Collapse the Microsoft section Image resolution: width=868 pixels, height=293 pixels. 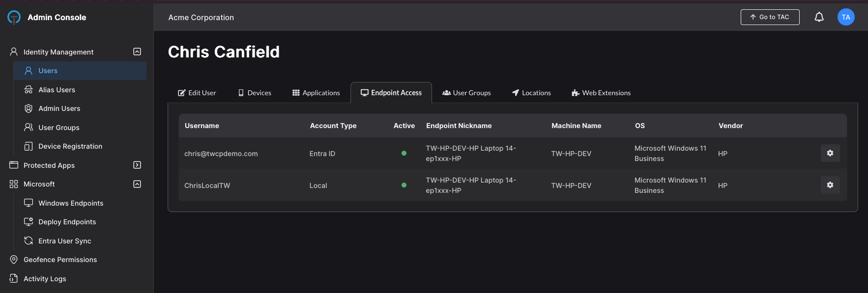[137, 184]
